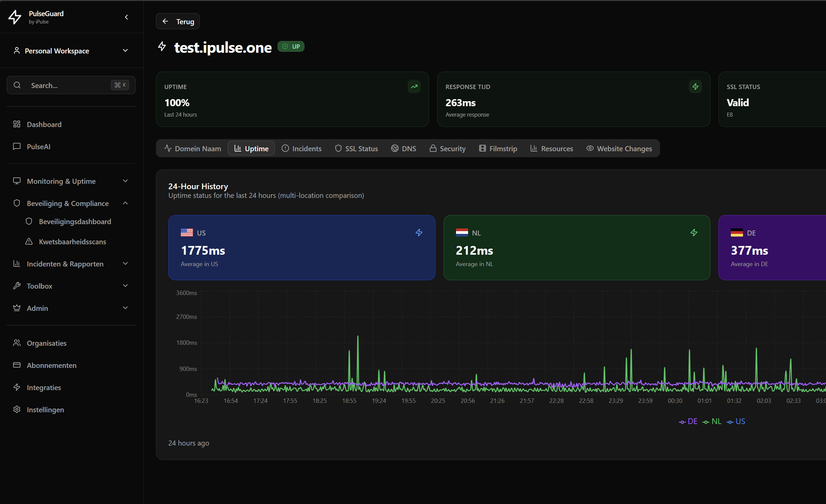Expand the Admin section
This screenshot has height=504, width=826.
coord(71,308)
